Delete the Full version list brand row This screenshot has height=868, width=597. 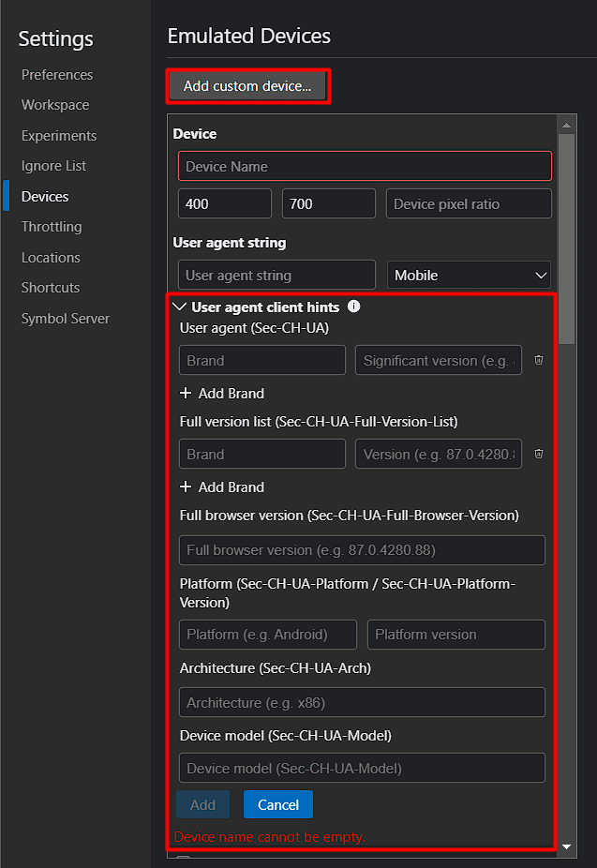click(539, 454)
